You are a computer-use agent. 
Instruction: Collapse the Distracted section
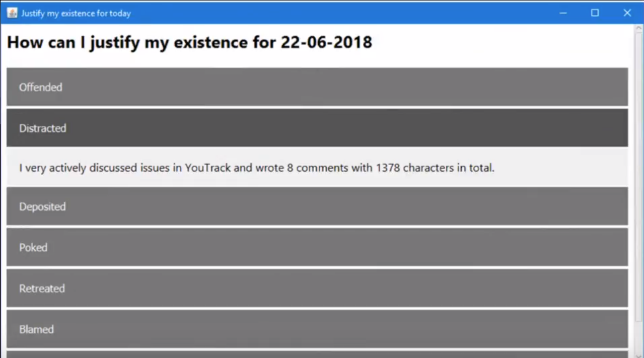(x=317, y=128)
